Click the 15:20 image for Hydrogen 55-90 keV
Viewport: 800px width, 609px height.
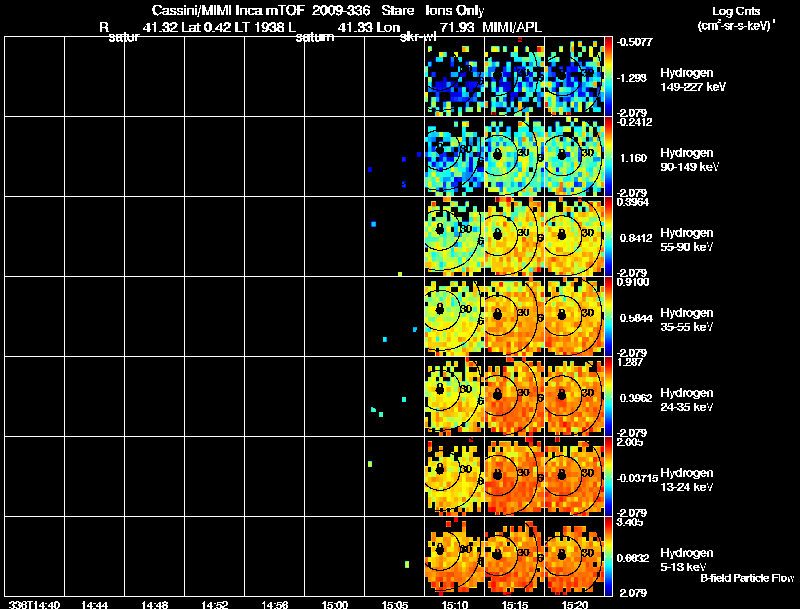click(x=574, y=237)
